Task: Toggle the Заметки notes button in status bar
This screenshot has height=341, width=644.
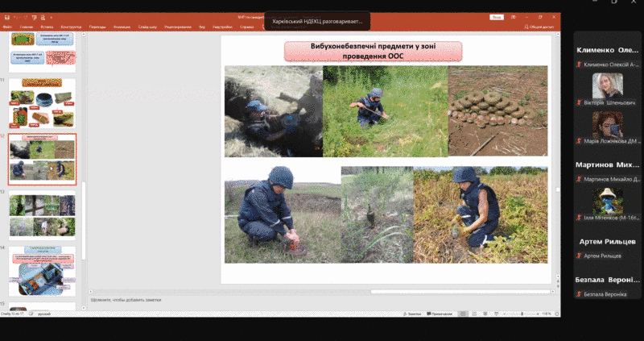Action: [x=412, y=314]
